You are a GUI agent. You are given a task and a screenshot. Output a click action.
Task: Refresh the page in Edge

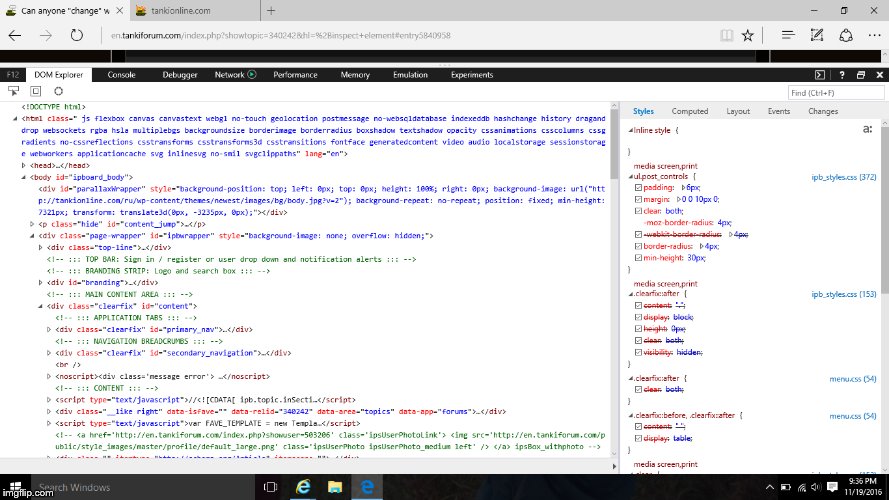tap(76, 35)
